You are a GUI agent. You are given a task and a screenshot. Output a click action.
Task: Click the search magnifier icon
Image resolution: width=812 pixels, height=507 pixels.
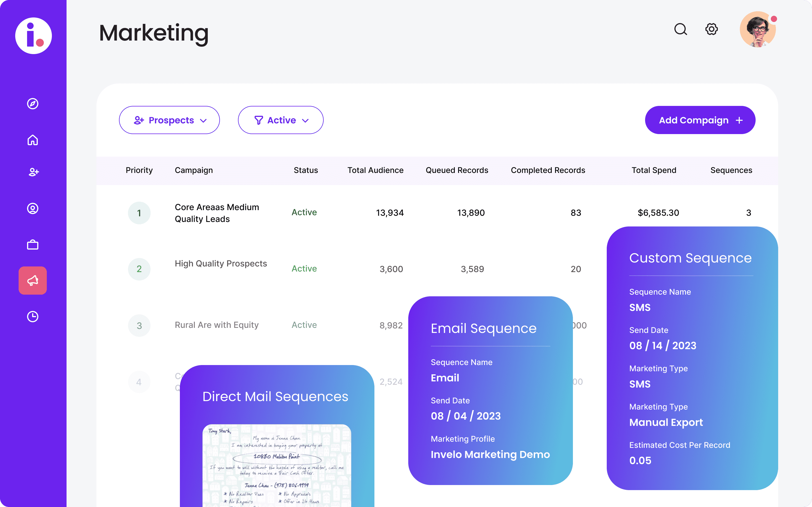[680, 30]
